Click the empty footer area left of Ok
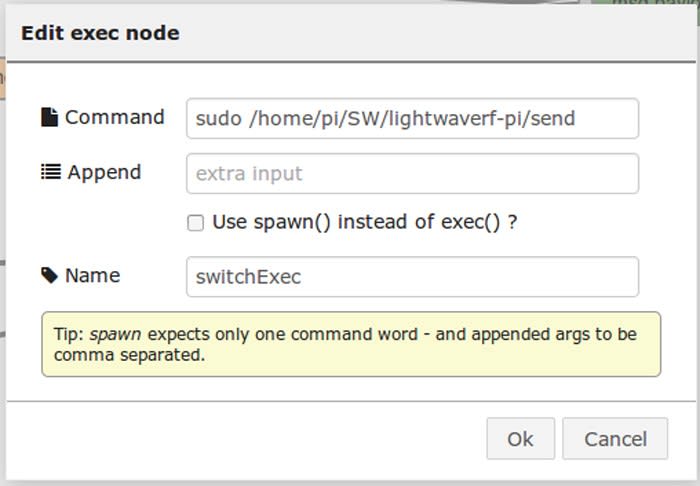 pos(246,439)
